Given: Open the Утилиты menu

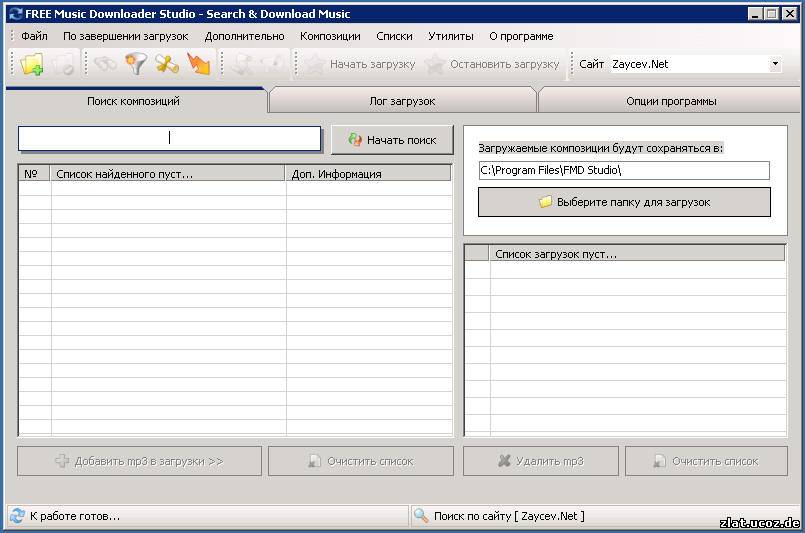Looking at the screenshot, I should tap(451, 36).
